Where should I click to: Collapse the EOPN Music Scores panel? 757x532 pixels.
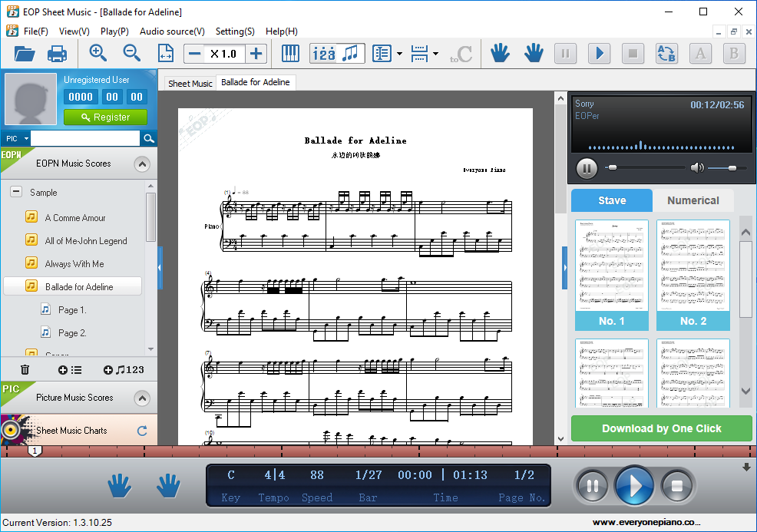(x=141, y=164)
